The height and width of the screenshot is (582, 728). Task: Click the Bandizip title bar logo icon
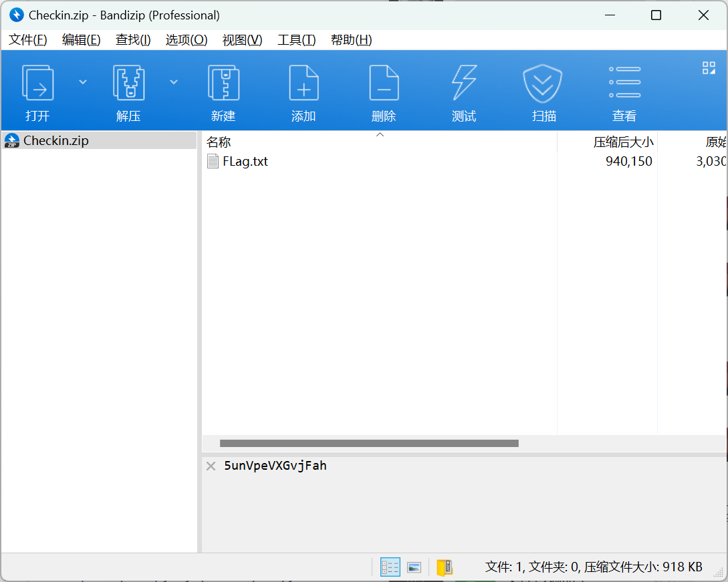coord(16,15)
